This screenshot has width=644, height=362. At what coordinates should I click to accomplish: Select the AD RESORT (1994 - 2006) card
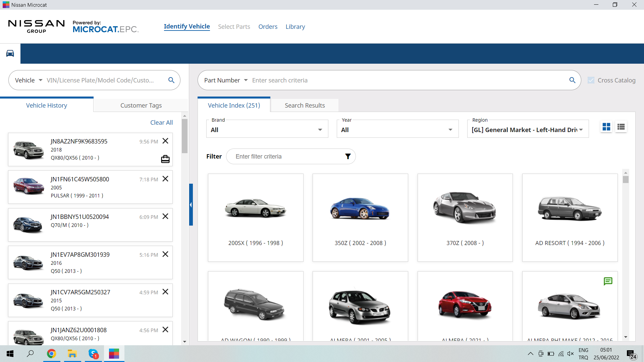[570, 218]
